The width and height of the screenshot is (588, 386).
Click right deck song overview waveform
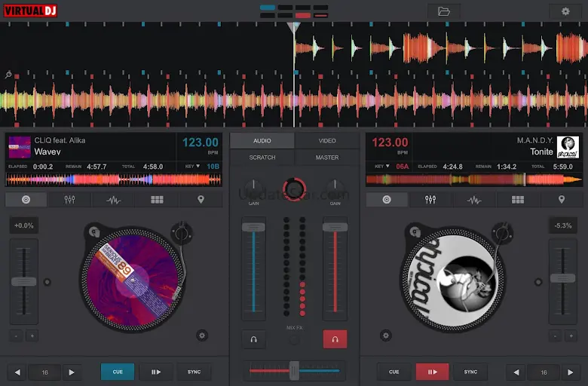coord(474,180)
